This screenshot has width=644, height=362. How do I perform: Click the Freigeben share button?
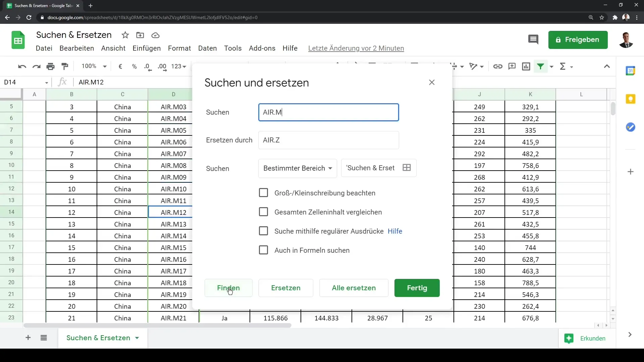(578, 40)
